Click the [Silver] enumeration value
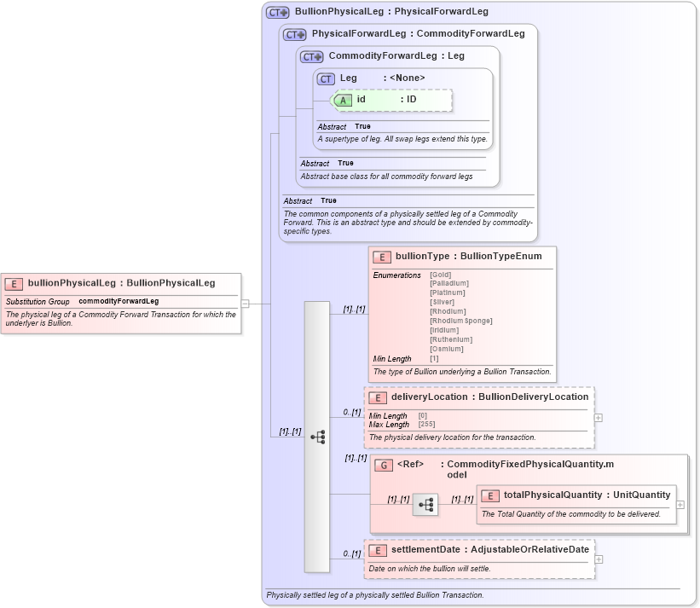The image size is (700, 608). point(442,302)
